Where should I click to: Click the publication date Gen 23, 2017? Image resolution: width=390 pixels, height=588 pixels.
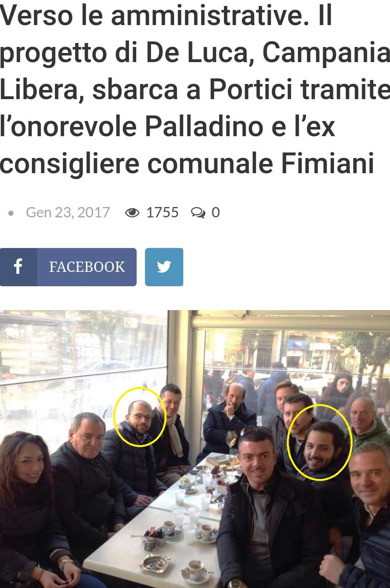click(x=68, y=212)
